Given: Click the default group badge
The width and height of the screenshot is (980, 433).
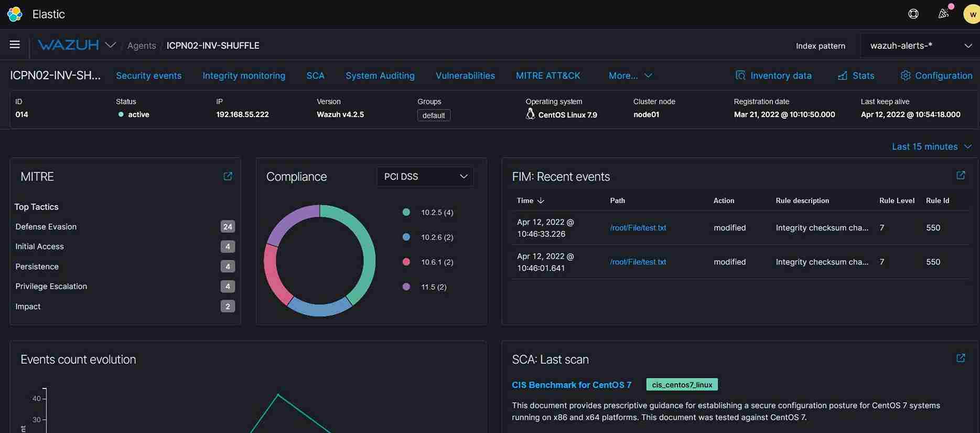Looking at the screenshot, I should coord(434,115).
